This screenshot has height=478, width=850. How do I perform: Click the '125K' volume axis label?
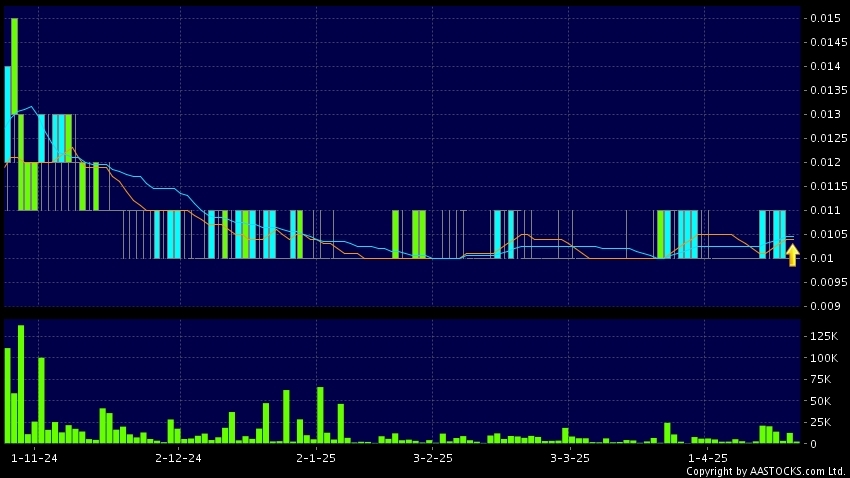[824, 337]
